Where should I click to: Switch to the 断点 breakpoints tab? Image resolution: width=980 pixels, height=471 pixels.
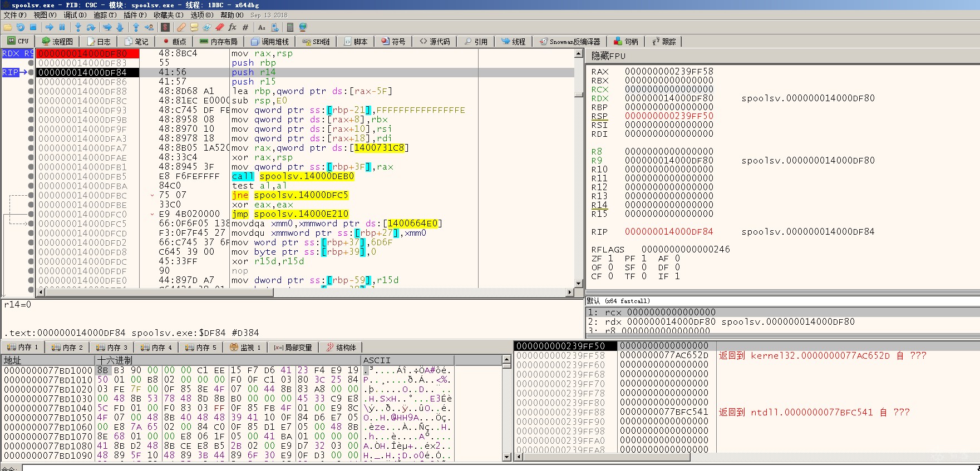[x=174, y=42]
